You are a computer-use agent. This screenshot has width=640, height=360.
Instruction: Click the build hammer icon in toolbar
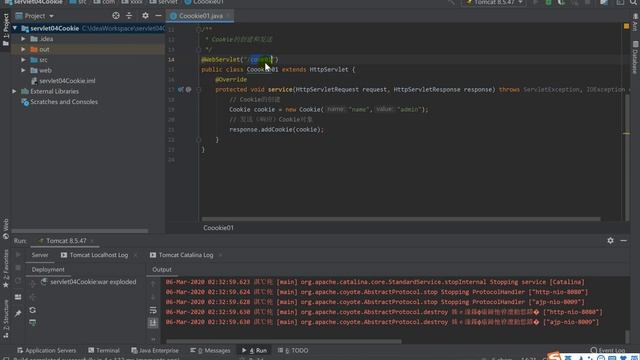click(x=451, y=2)
